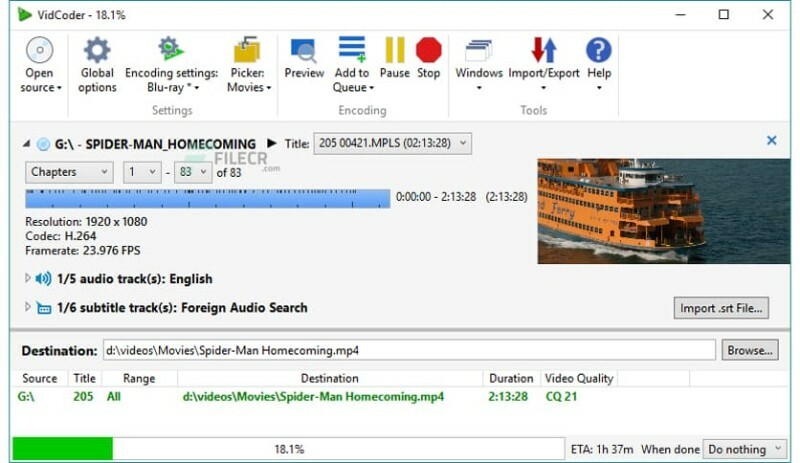The width and height of the screenshot is (800, 463).
Task: Open the Picker Movies folder icon
Action: pos(247,51)
